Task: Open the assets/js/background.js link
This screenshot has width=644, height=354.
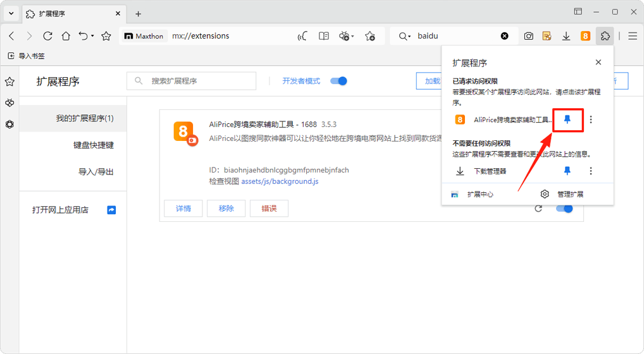Action: (x=280, y=181)
